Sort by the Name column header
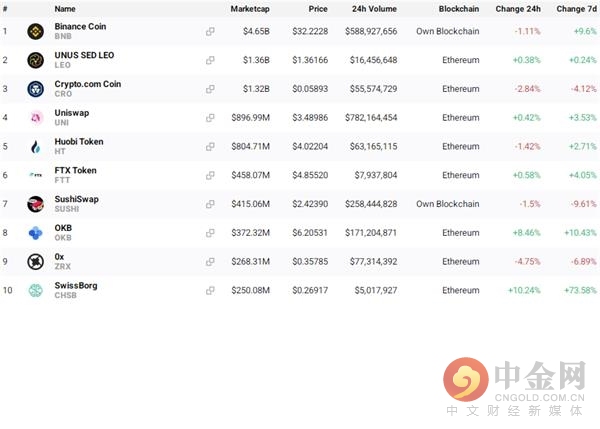Image resolution: width=600 pixels, height=429 pixels. pyautogui.click(x=65, y=9)
